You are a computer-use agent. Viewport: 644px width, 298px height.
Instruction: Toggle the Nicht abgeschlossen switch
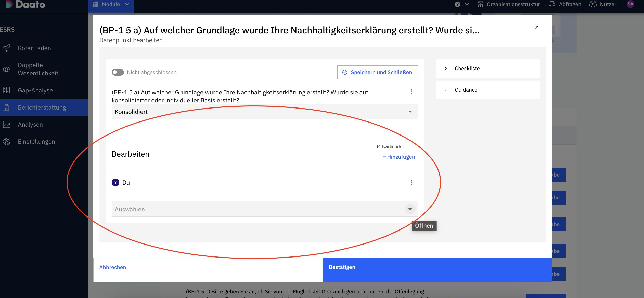(118, 72)
